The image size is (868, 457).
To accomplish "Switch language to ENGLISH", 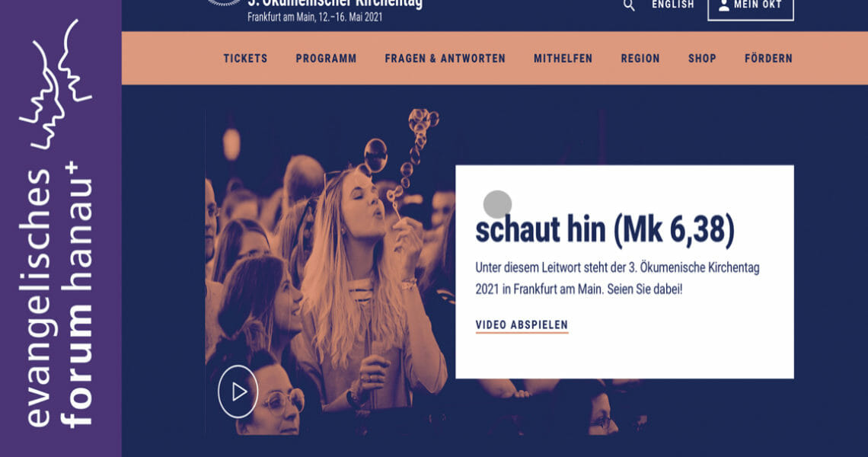I will point(672,5).
